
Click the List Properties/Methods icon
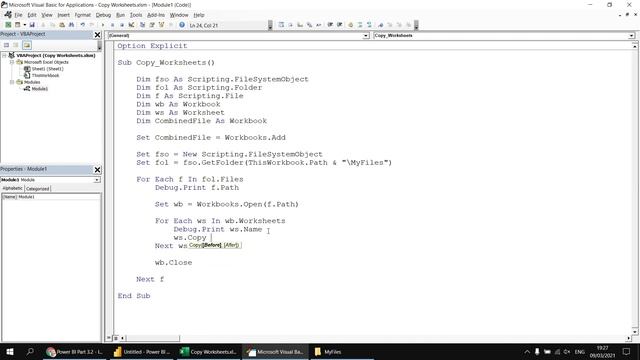pos(281,25)
